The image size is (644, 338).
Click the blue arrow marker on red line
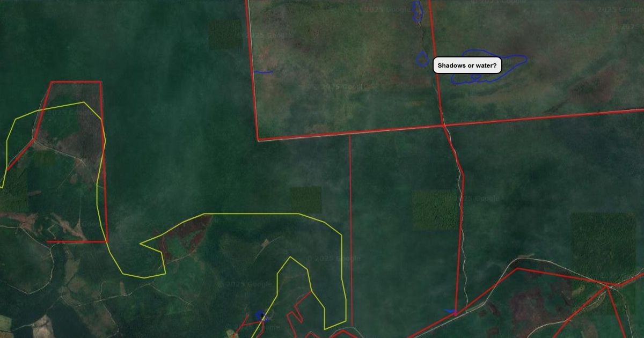[x=452, y=311]
